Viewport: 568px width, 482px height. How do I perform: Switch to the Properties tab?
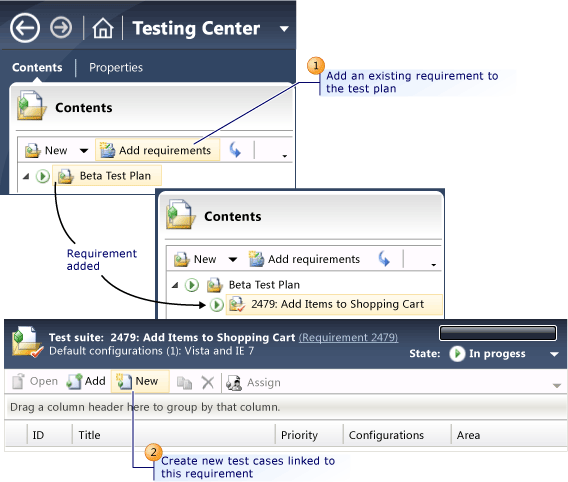[116, 67]
